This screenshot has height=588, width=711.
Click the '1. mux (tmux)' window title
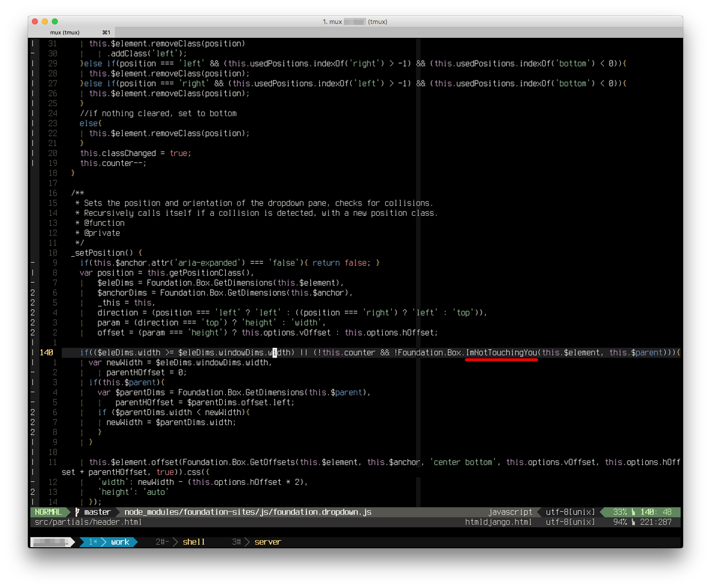pos(355,21)
